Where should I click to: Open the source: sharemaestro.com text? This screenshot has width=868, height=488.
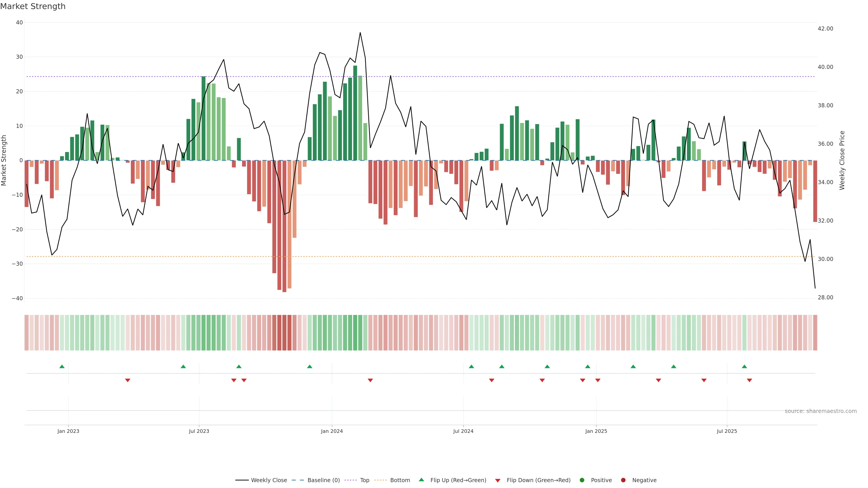tap(821, 411)
